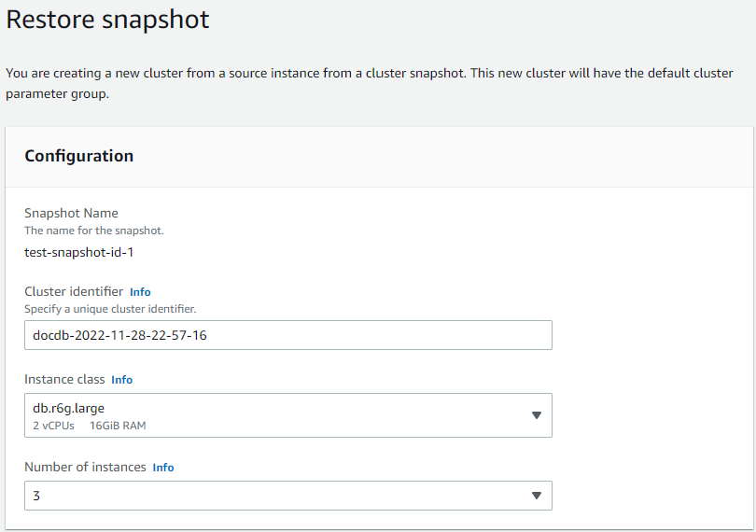Image resolution: width=756 pixels, height=532 pixels.
Task: Click the Instance class label text
Action: 64,380
